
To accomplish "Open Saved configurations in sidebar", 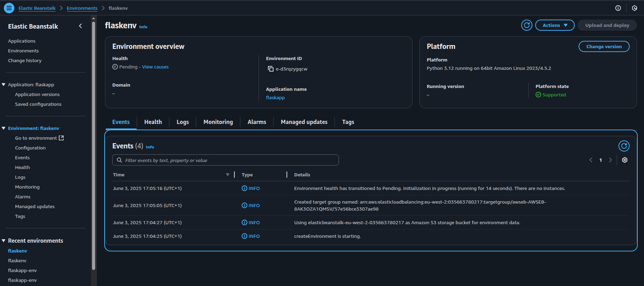I will (38, 104).
